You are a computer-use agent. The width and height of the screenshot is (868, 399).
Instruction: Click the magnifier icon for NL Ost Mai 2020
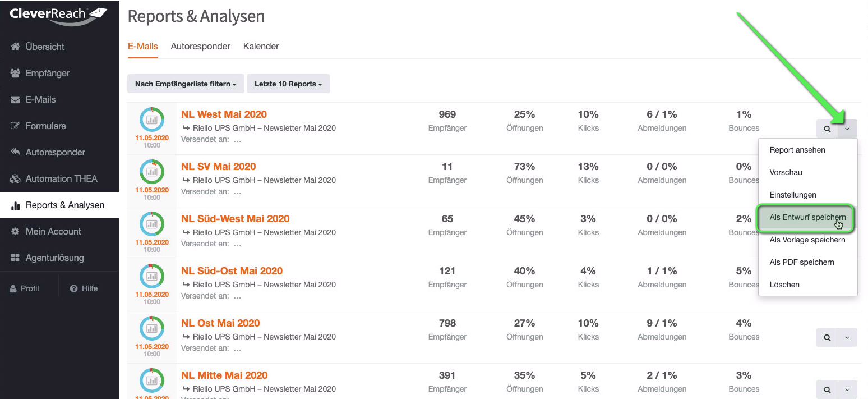[827, 337]
